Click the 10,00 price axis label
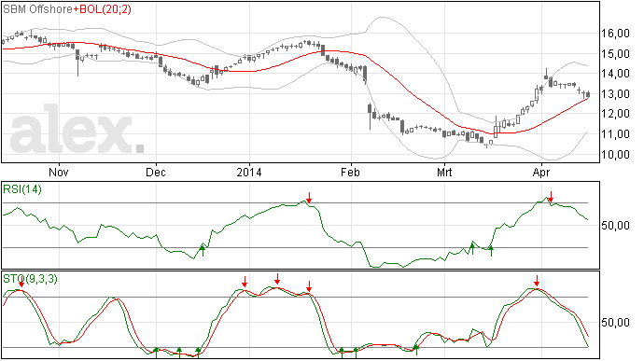The image size is (644, 361). pos(615,155)
